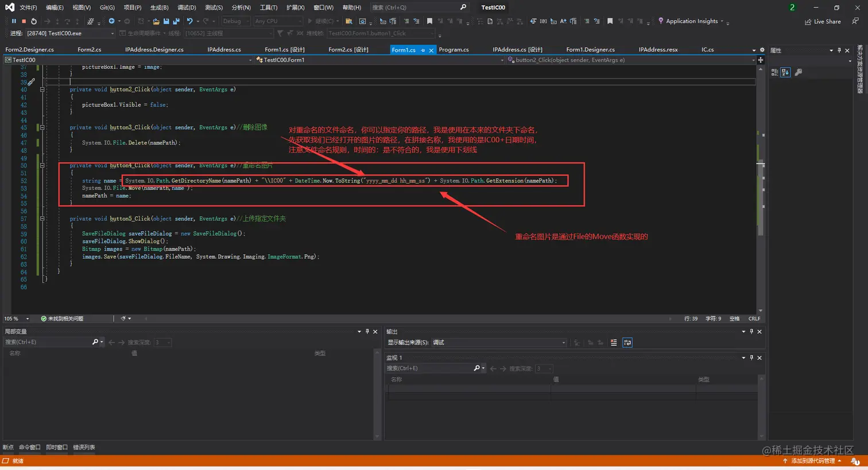
Task: Open the process dropdown TestIC00.exe
Action: pos(113,33)
